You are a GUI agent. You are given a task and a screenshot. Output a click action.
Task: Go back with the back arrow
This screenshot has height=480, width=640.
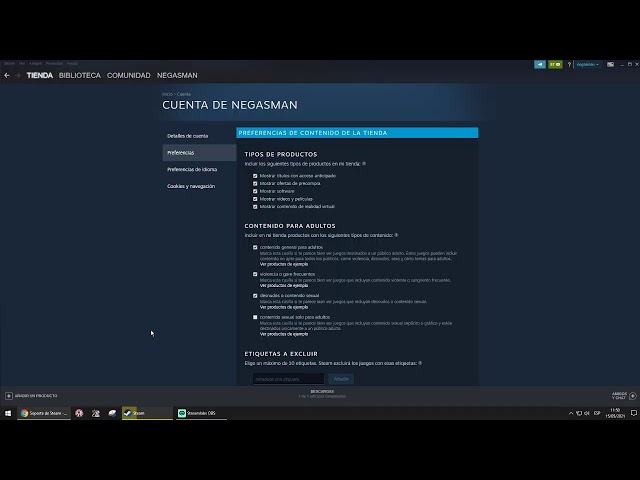pos(7,76)
